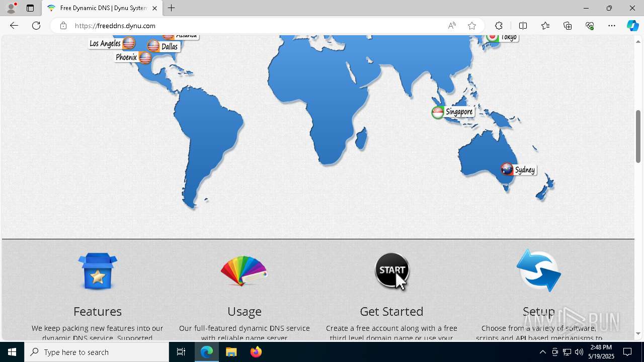Open Task View on taskbar

tap(181, 352)
